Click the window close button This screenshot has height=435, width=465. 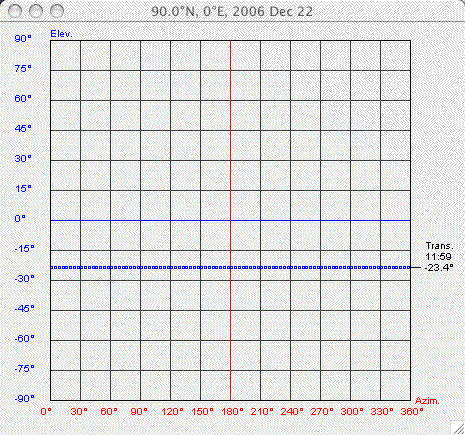15,11
